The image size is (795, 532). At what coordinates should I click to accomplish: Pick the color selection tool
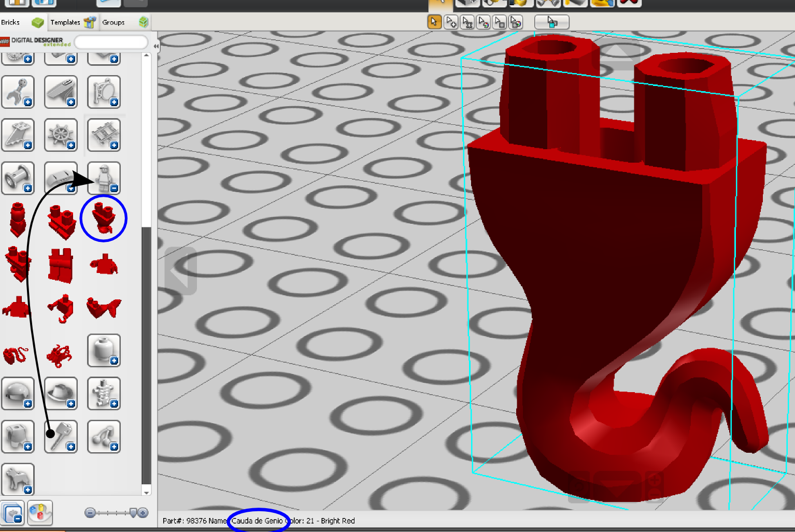tap(484, 22)
